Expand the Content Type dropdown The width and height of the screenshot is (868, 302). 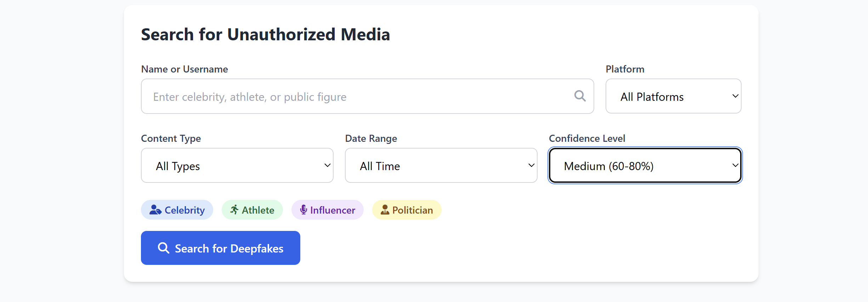click(x=237, y=165)
